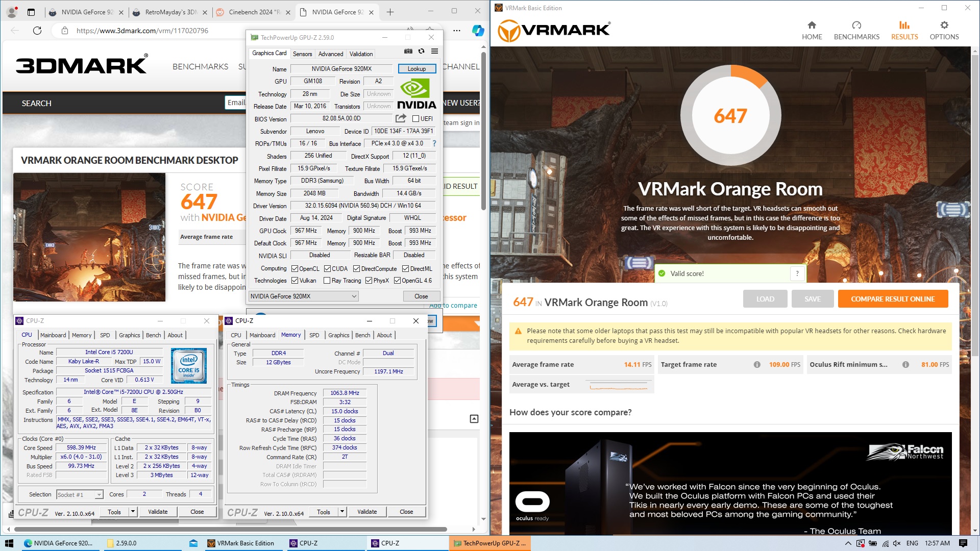Click the Orange Room benchmark thumbnail on 3DMark
Screen dimensions: 980x551
coord(89,237)
